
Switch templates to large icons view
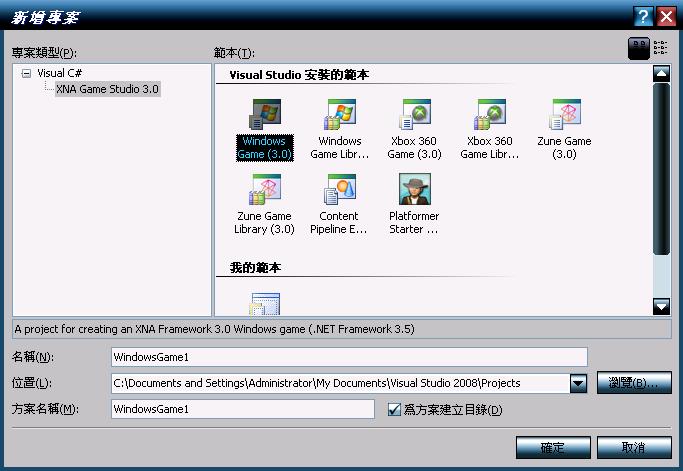638,47
